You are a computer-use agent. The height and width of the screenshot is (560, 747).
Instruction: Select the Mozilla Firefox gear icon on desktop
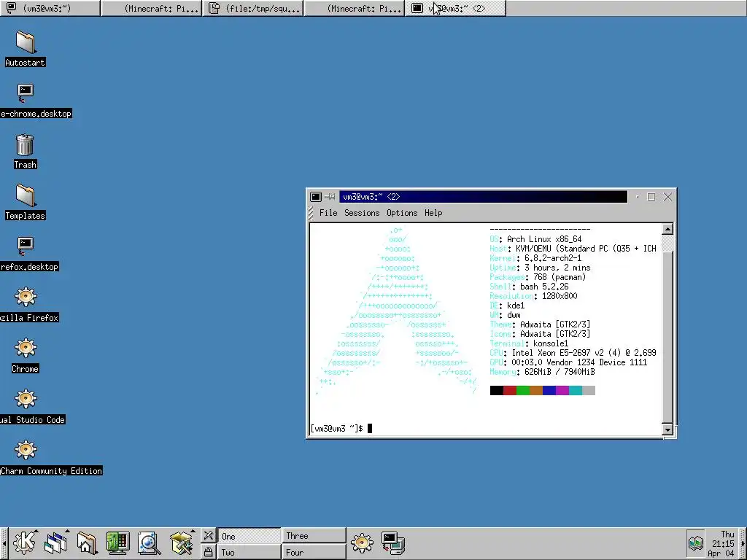pyautogui.click(x=26, y=304)
